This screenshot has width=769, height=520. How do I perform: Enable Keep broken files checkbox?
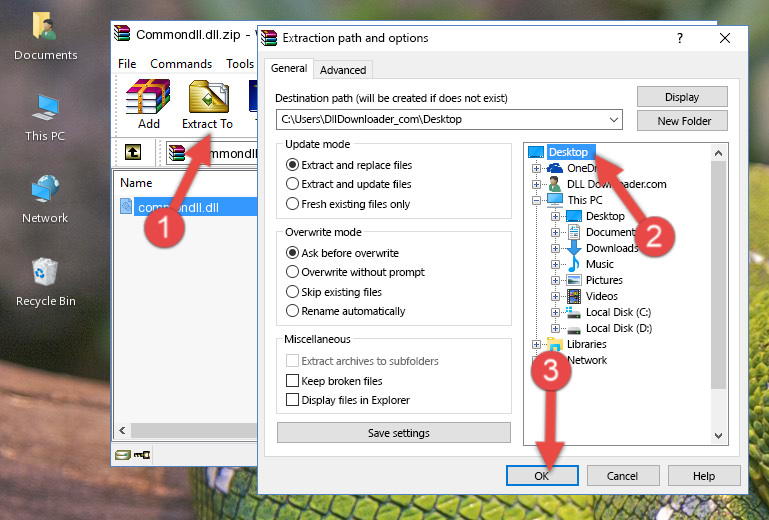(292, 381)
